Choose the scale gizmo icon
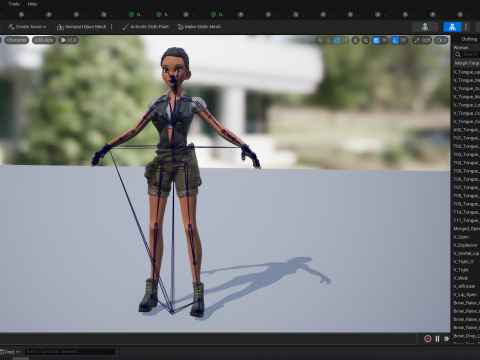 (x=345, y=40)
